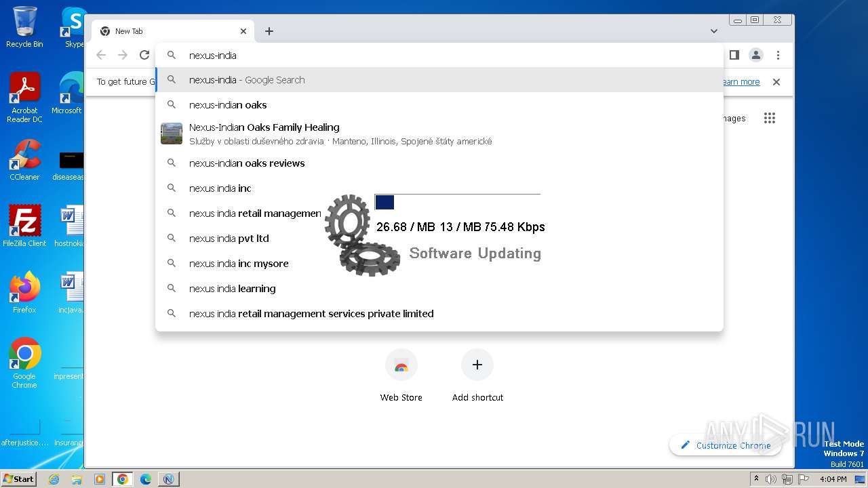Viewport: 868px width, 488px height.
Task: Choose Nexus-Indian Oaks Family Healing suggestion
Action: pyautogui.click(x=439, y=134)
